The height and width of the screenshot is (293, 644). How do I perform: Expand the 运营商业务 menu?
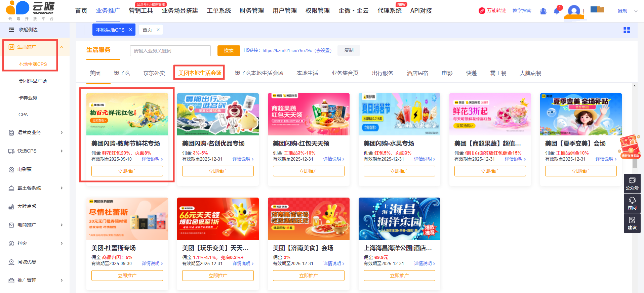tap(62, 133)
